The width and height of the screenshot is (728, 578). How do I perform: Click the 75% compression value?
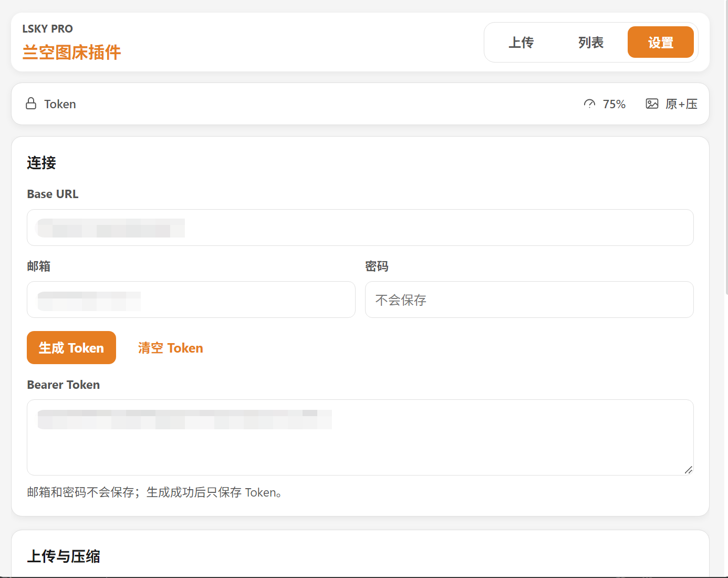tap(614, 104)
